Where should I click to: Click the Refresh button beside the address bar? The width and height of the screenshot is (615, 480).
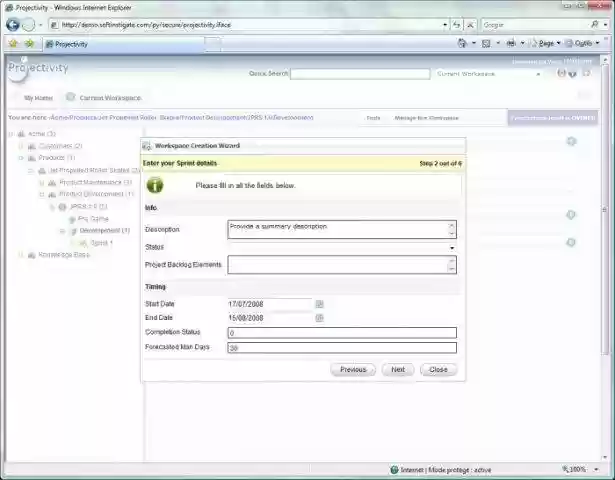[x=457, y=25]
